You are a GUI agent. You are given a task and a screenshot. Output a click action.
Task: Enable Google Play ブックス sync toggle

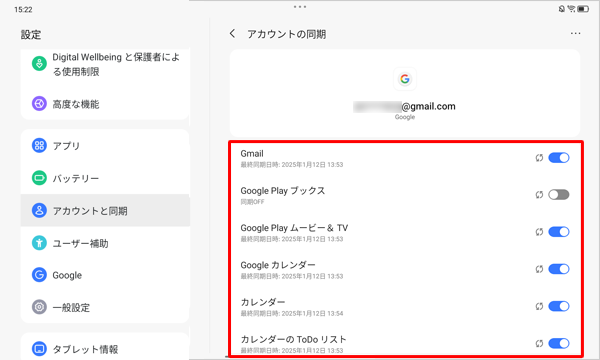pyautogui.click(x=559, y=195)
